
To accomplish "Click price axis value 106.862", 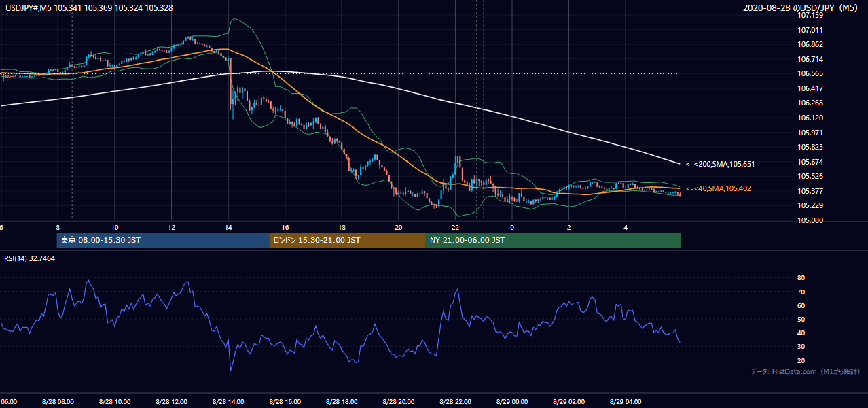I will pyautogui.click(x=810, y=44).
